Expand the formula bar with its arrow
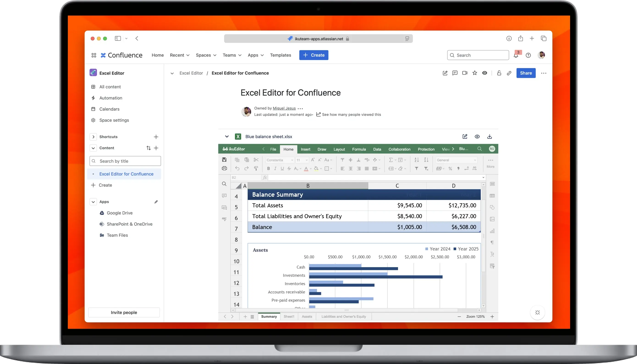The height and width of the screenshot is (364, 637). click(x=483, y=177)
